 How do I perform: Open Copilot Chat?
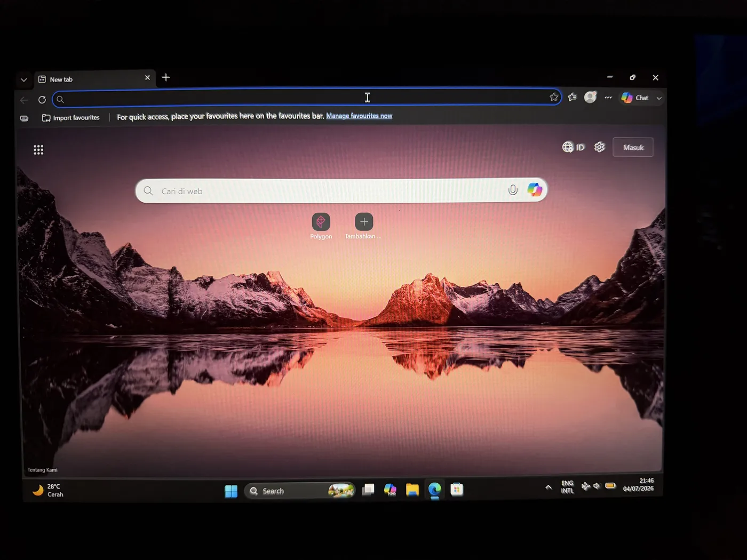coord(635,98)
